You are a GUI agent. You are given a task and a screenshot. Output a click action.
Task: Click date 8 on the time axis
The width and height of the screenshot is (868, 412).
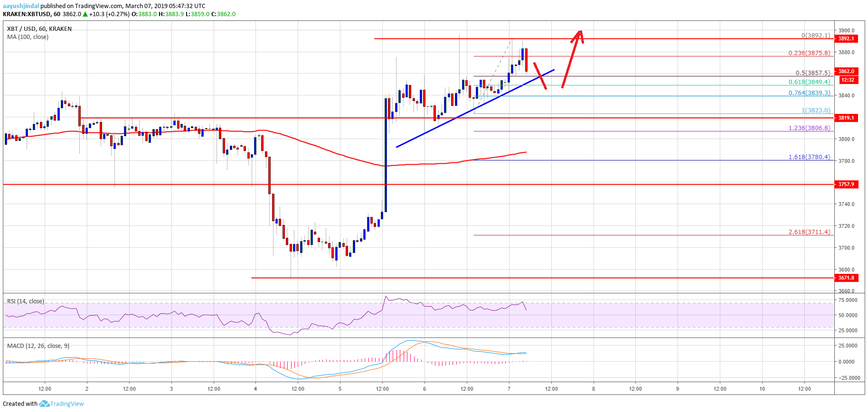click(594, 389)
